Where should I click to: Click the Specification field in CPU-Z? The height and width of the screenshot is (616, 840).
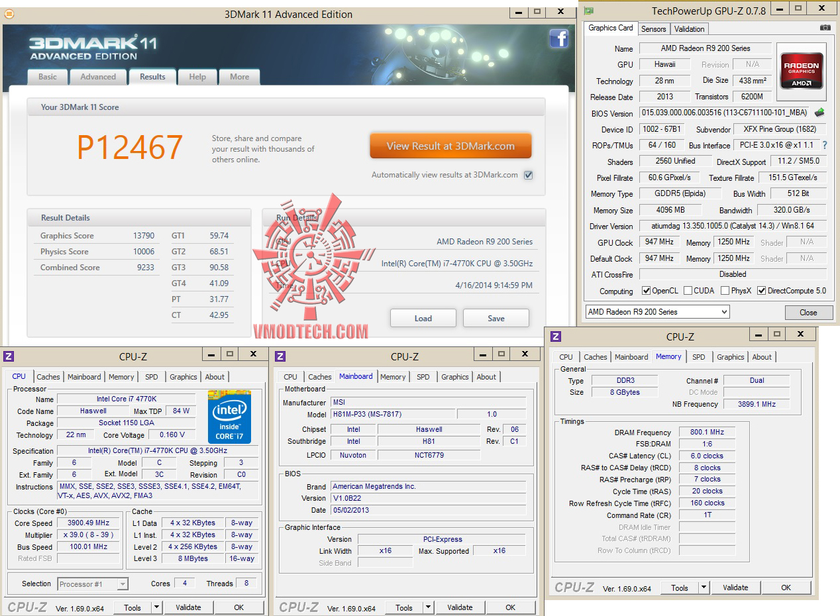[x=158, y=450]
